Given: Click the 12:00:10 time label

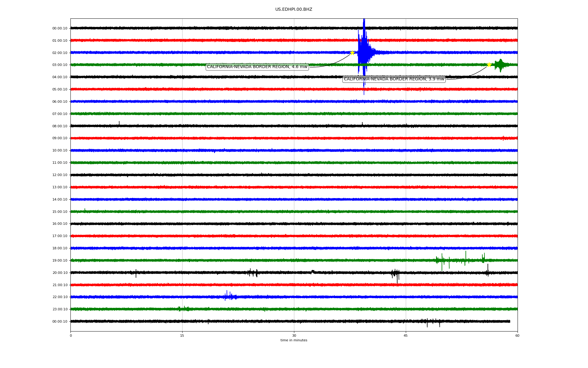Looking at the screenshot, I should point(60,175).
